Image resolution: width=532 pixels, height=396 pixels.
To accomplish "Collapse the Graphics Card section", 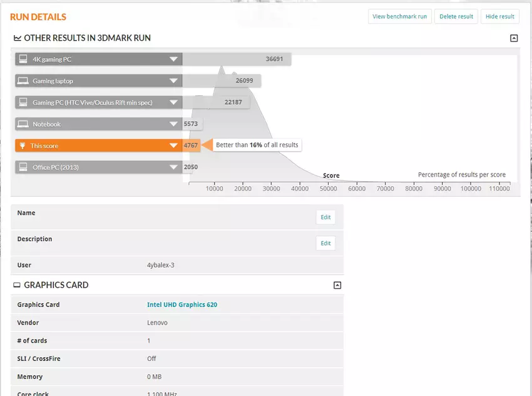I will point(337,285).
